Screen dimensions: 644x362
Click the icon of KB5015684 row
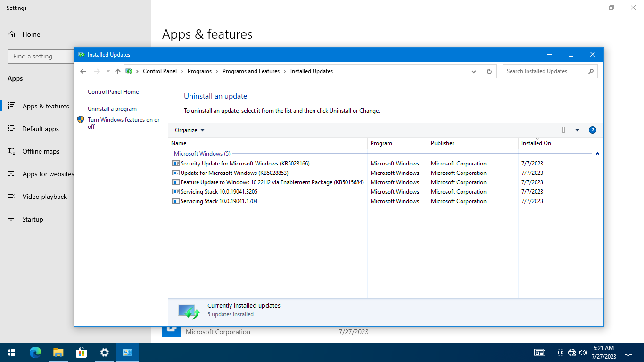point(176,182)
